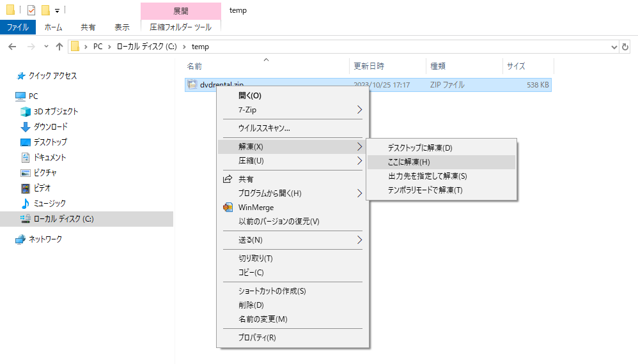The width and height of the screenshot is (638, 364).
Task: Click the Local Disk (C:) drive icon
Action: 25,219
